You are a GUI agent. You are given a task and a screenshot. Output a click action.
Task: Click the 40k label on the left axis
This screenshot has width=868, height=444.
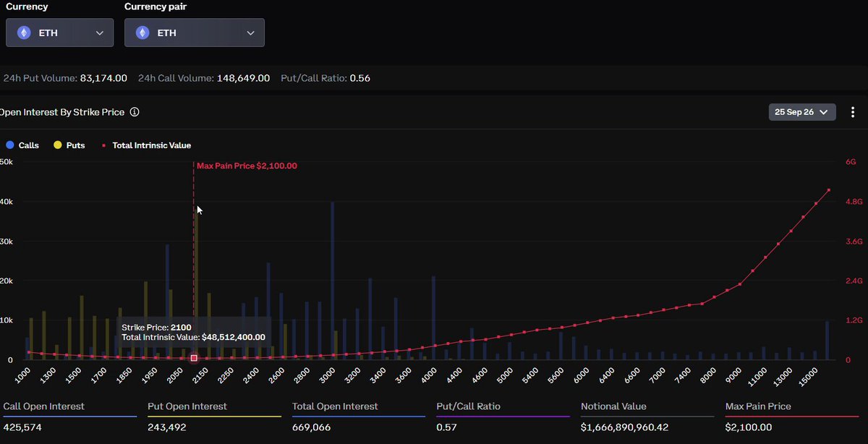[x=7, y=202]
